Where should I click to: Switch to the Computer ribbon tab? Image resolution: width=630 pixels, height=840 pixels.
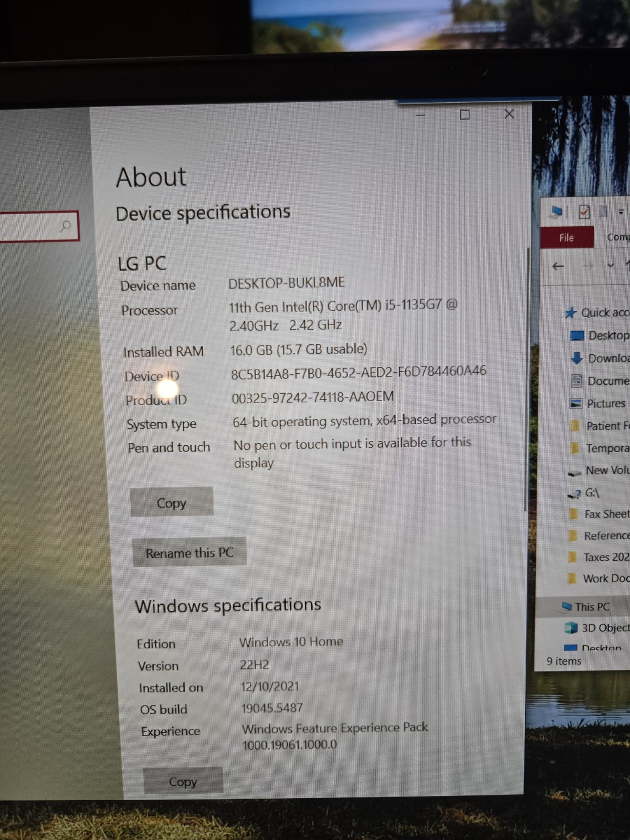point(617,237)
